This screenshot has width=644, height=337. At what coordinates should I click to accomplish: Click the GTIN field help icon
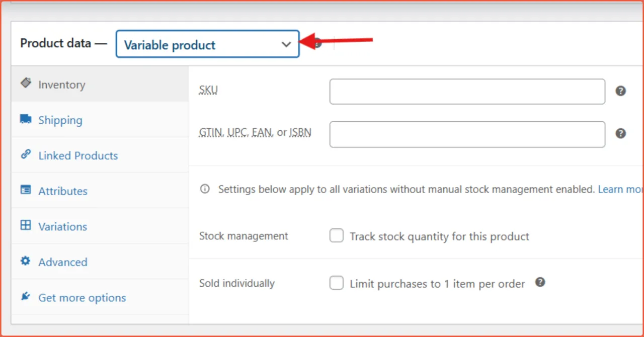click(x=620, y=133)
